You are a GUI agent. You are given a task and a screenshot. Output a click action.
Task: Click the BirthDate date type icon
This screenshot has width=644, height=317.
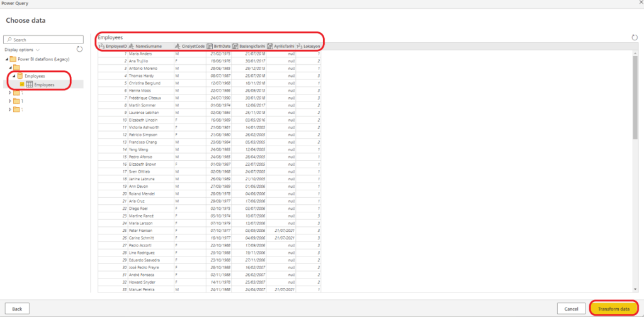pos(210,47)
